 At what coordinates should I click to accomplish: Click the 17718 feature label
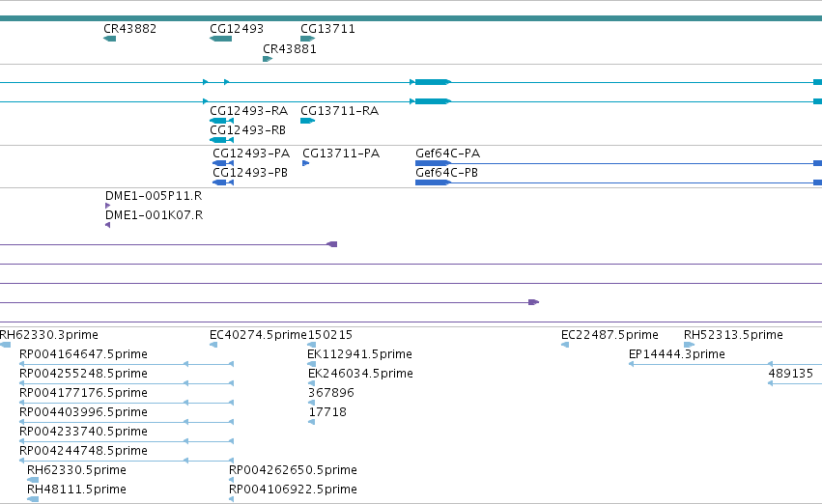point(327,412)
